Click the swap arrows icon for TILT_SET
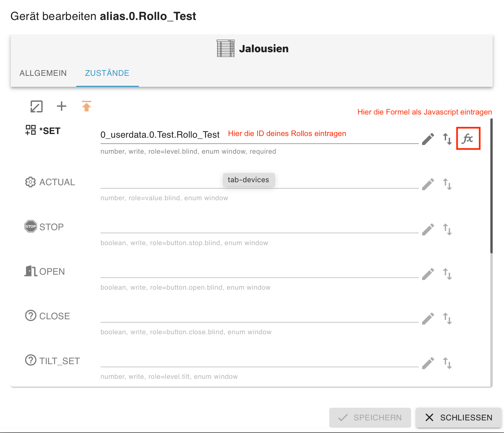The height and width of the screenshot is (433, 504). point(447,363)
